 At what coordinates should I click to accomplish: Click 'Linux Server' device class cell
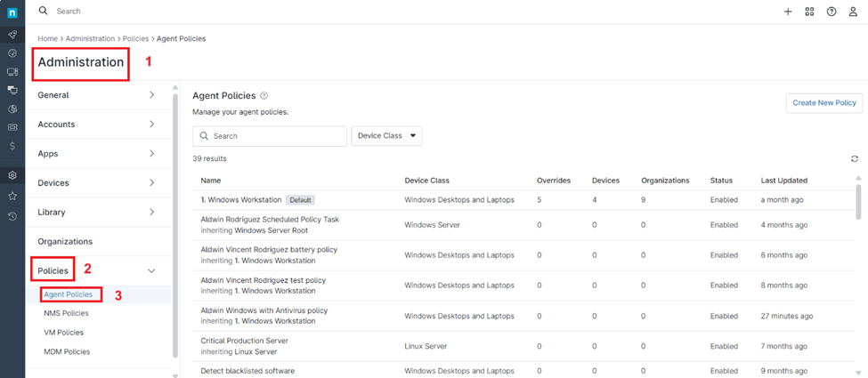point(426,347)
